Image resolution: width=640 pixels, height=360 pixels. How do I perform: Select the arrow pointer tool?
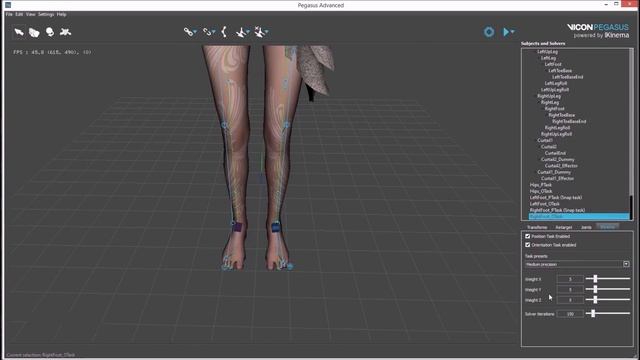click(x=19, y=32)
